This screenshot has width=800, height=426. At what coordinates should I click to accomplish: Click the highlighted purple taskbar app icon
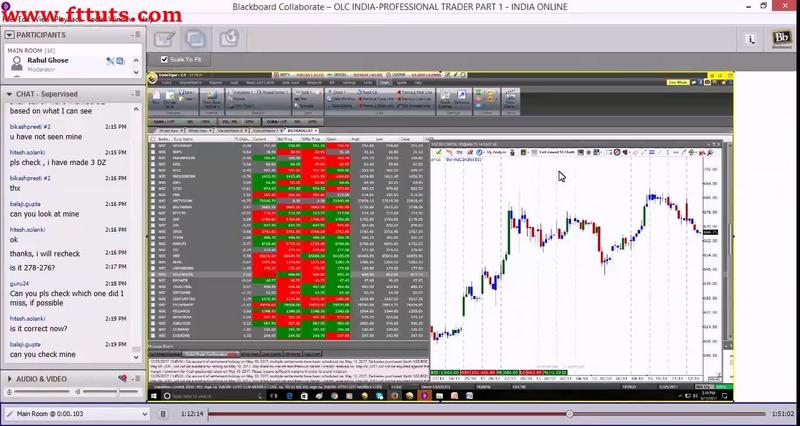click(x=424, y=396)
